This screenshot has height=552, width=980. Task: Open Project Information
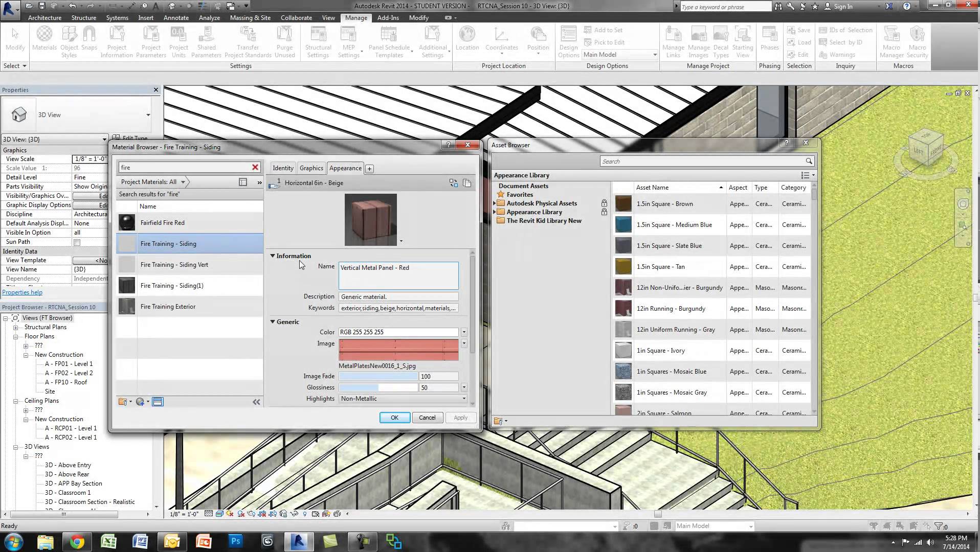coord(117,42)
